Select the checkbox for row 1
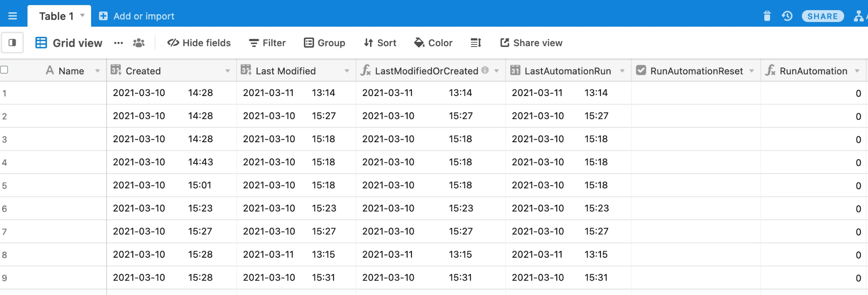This screenshot has width=868, height=295. coord(4,93)
